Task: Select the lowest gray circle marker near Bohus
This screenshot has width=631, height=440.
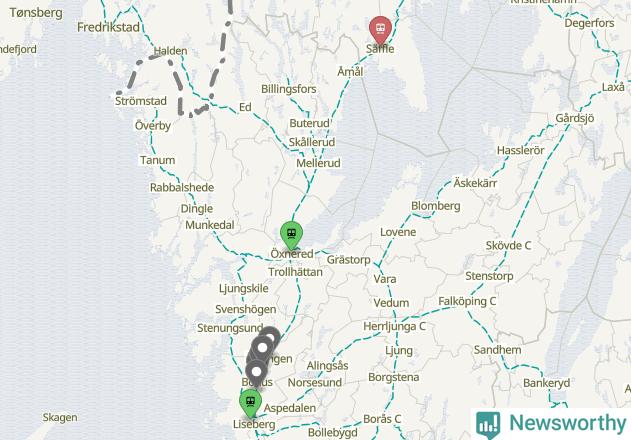Action: point(256,371)
